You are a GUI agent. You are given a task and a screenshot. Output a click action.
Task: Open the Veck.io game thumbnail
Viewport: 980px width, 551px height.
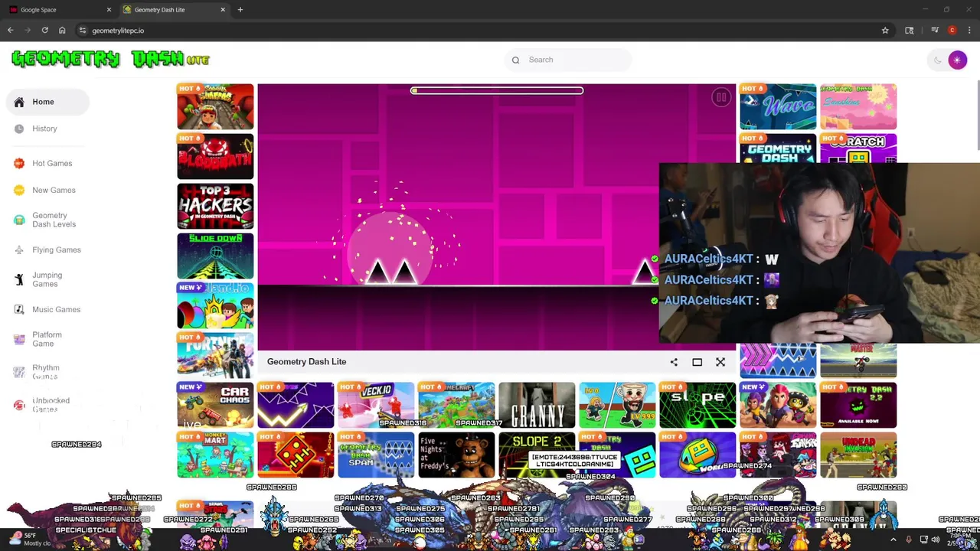click(376, 405)
